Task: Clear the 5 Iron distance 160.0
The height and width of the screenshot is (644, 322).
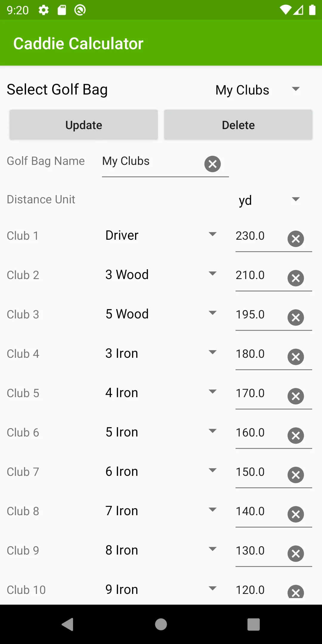Action: [296, 435]
